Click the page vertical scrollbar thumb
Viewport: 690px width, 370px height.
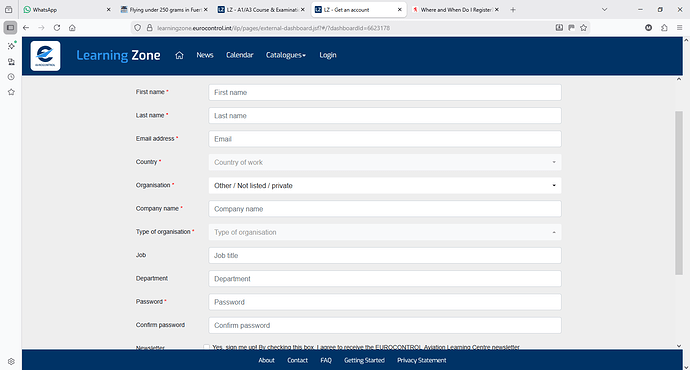(x=679, y=193)
